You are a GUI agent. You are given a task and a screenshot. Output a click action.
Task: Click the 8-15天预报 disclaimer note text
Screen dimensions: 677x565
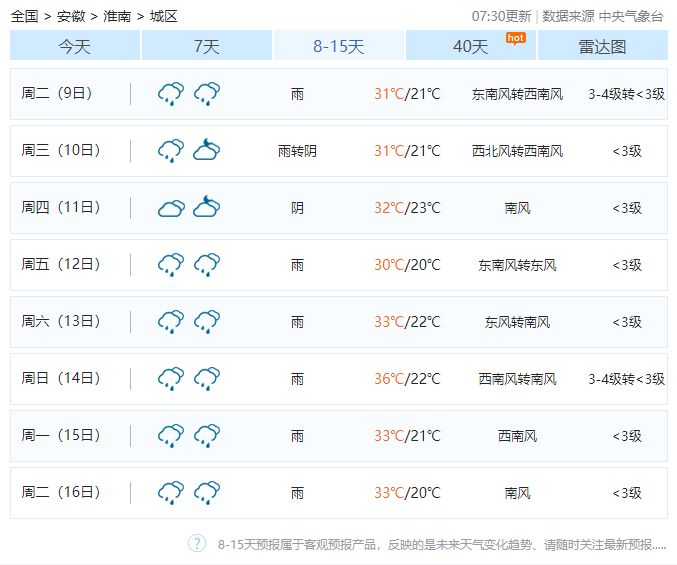point(442,545)
